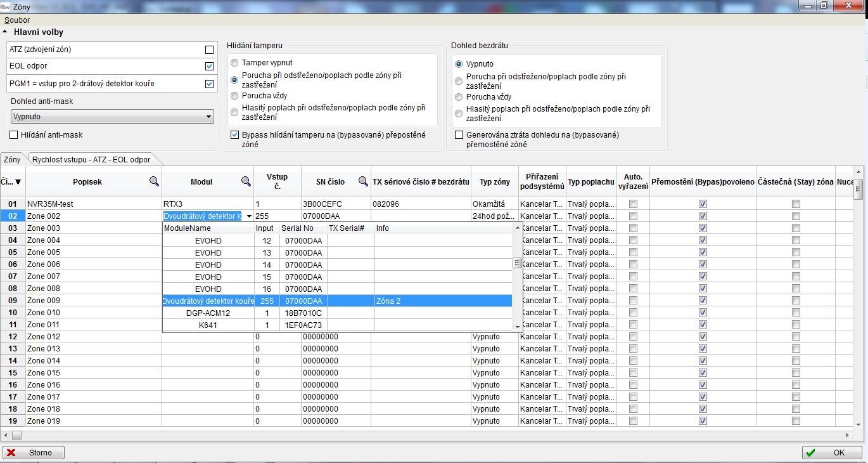868x463 pixels.
Task: Select the Tamper vypnut radio button
Action: click(235, 63)
